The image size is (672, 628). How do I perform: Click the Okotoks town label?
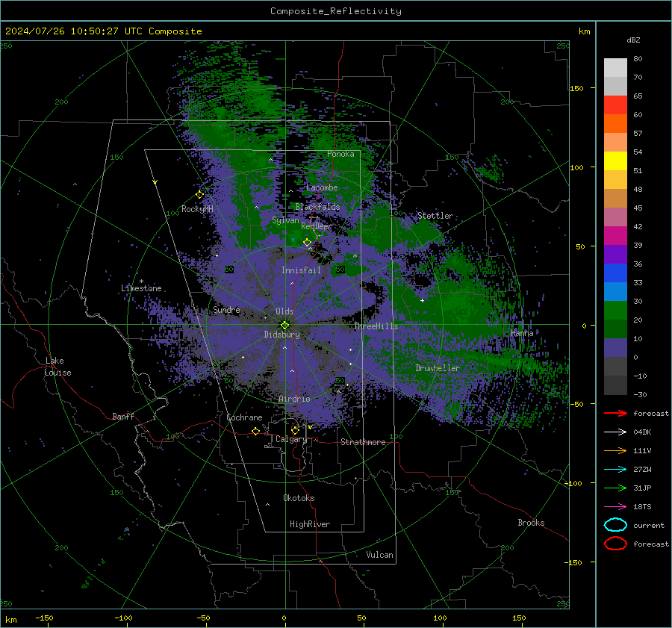pos(299,498)
